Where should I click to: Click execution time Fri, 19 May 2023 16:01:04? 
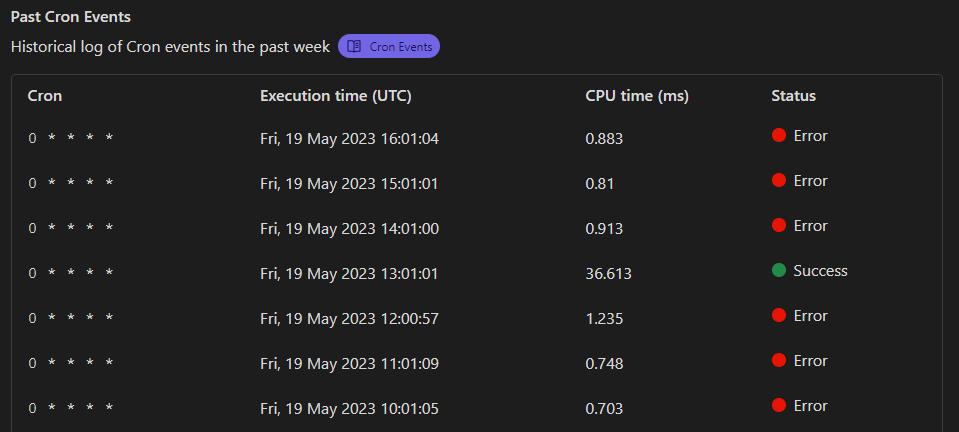349,138
